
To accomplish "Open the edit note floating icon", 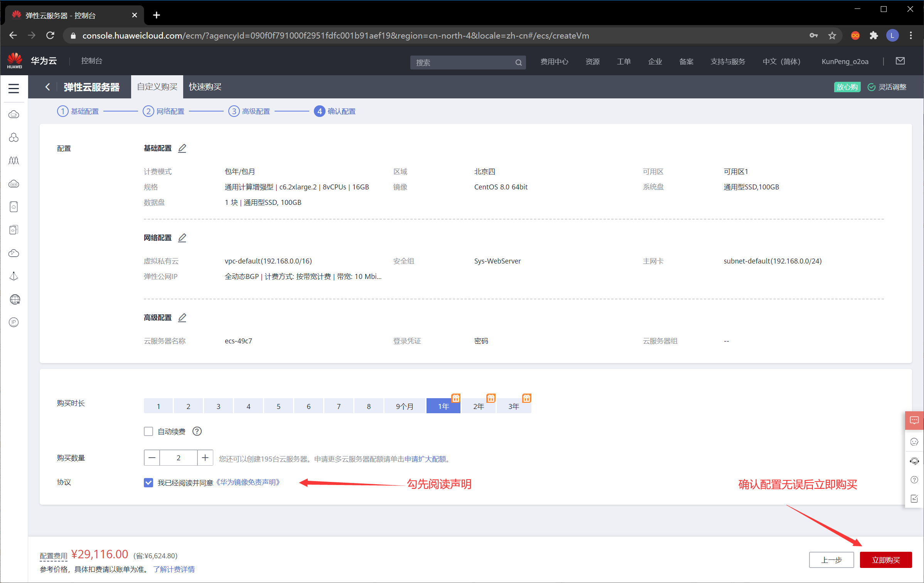I will tap(914, 499).
